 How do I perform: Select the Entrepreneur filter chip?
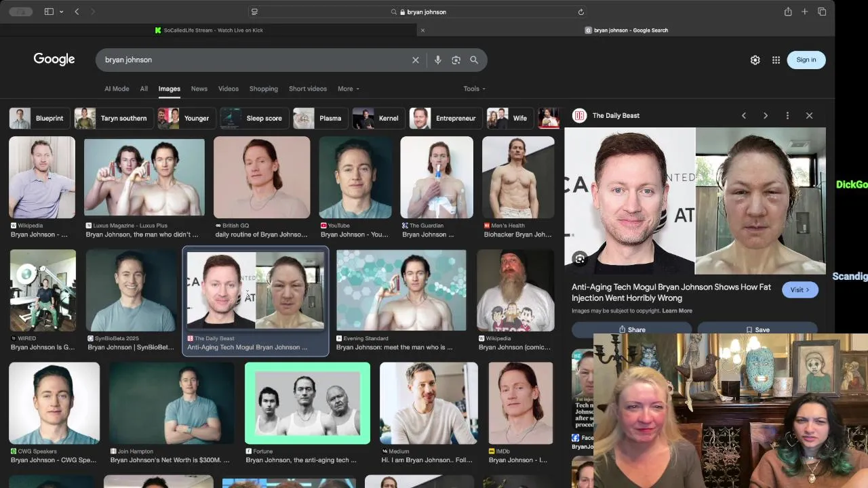[x=445, y=118]
